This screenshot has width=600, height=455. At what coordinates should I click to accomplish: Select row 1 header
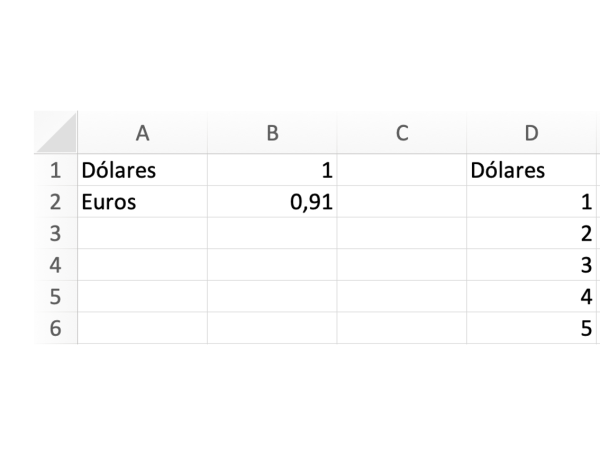pos(55,170)
